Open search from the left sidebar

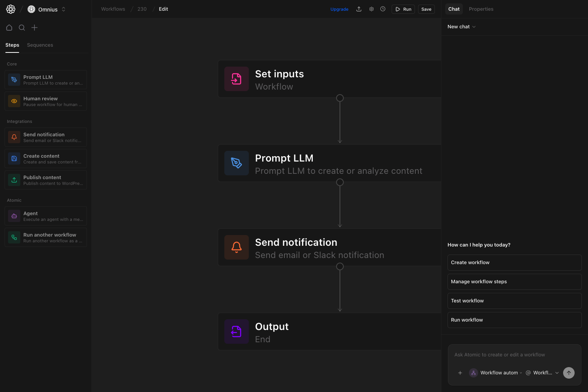pos(22,28)
